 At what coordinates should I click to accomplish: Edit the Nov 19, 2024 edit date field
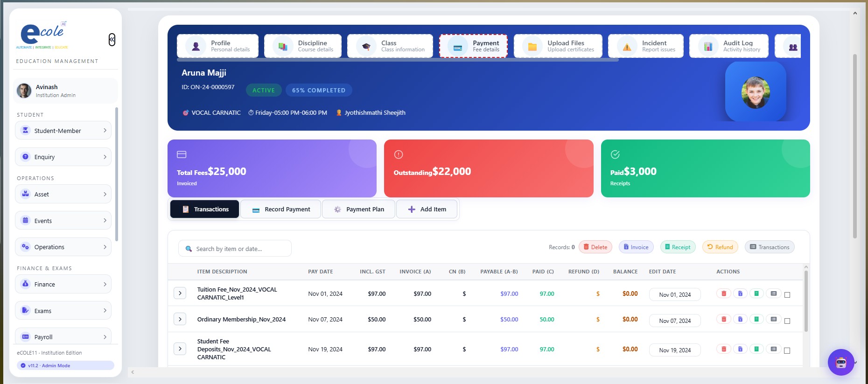click(675, 350)
